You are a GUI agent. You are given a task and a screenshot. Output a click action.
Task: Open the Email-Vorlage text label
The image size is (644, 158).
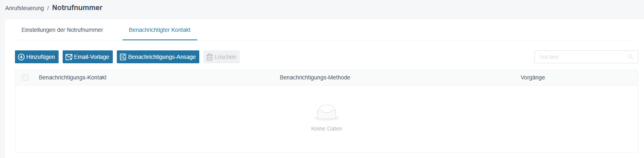pos(91,57)
